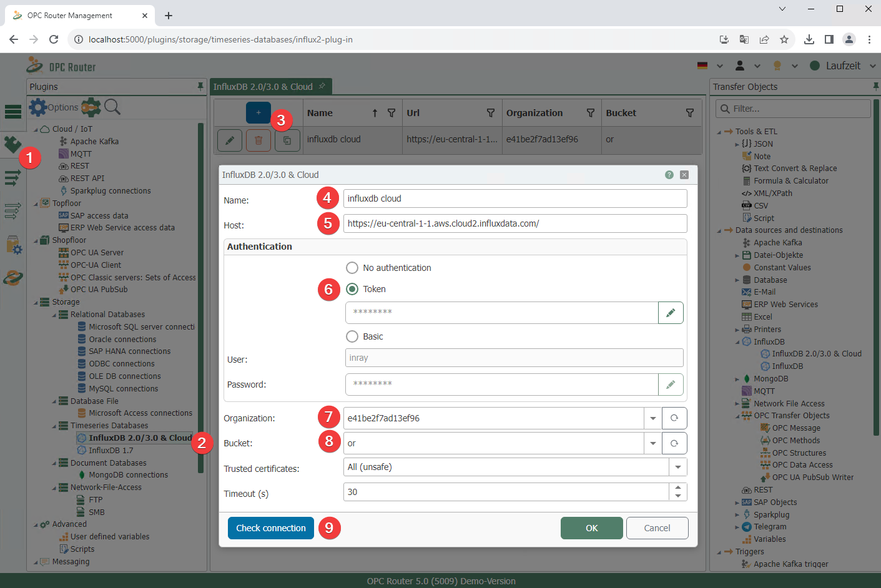Click into the Host input field

click(x=514, y=223)
